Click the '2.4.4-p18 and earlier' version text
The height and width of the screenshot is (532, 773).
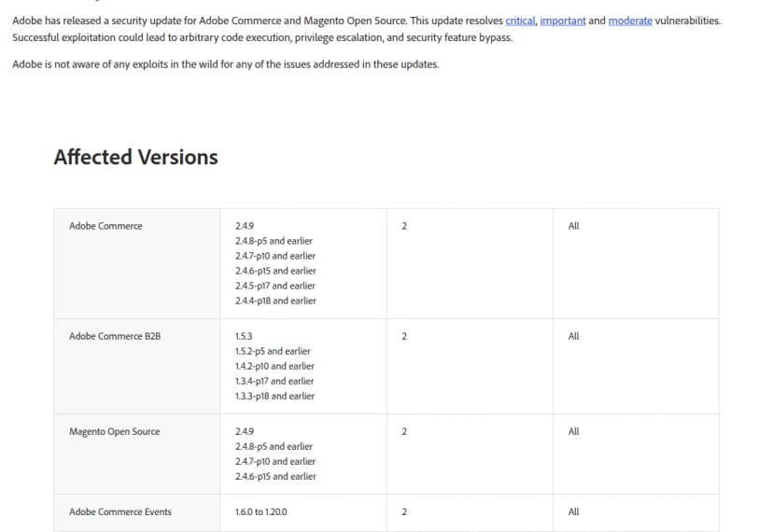tap(275, 301)
